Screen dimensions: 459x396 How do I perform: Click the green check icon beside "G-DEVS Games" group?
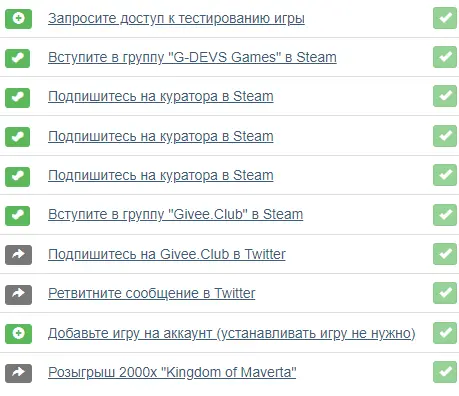[x=18, y=58]
